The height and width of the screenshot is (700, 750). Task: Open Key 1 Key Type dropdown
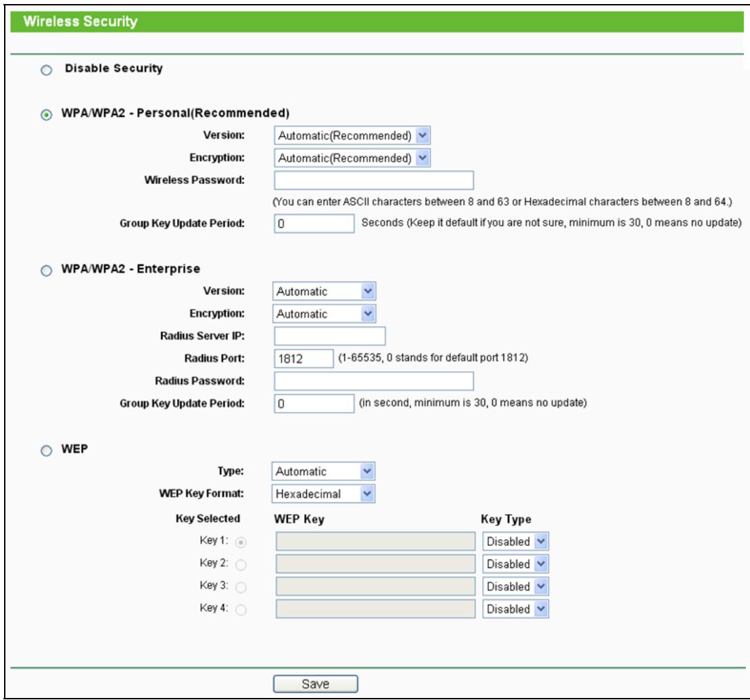click(515, 541)
